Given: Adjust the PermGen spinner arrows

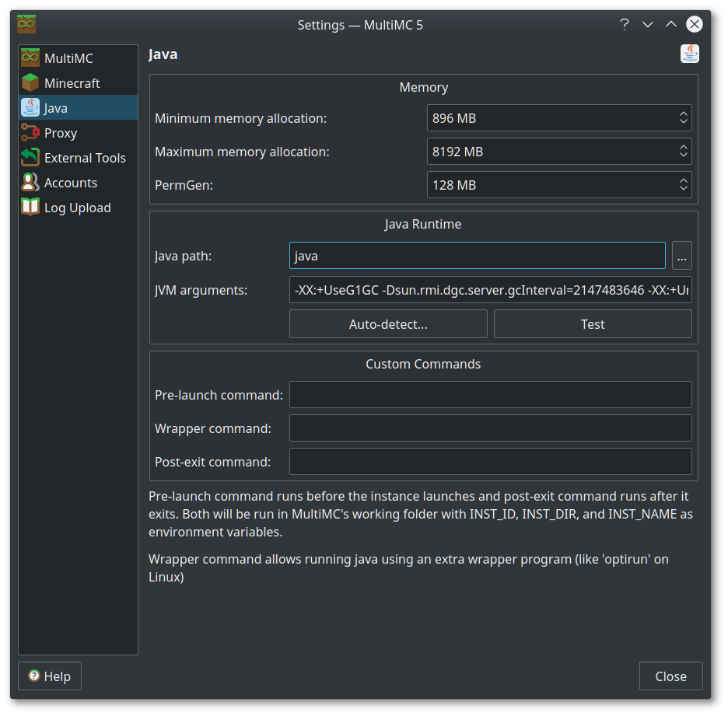Looking at the screenshot, I should (x=683, y=185).
